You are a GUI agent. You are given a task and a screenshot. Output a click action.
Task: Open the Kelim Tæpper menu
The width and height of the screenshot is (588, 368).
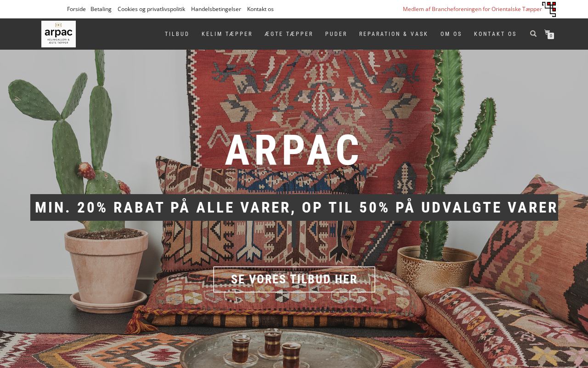(227, 34)
